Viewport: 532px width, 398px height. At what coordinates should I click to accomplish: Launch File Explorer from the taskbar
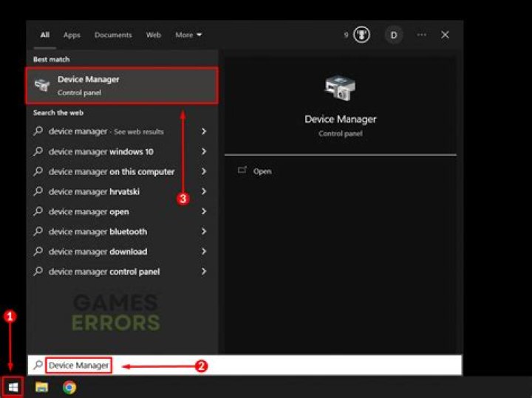(x=41, y=387)
